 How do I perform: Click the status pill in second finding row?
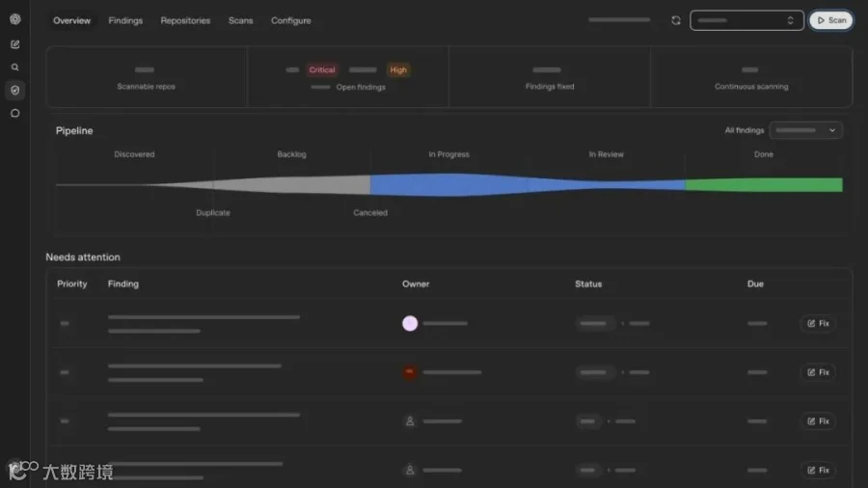point(595,372)
